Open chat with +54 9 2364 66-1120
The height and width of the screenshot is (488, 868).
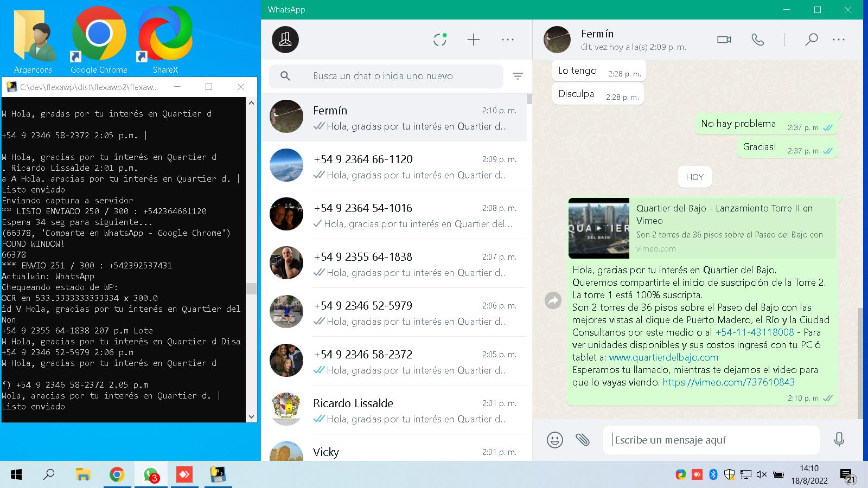pos(394,166)
